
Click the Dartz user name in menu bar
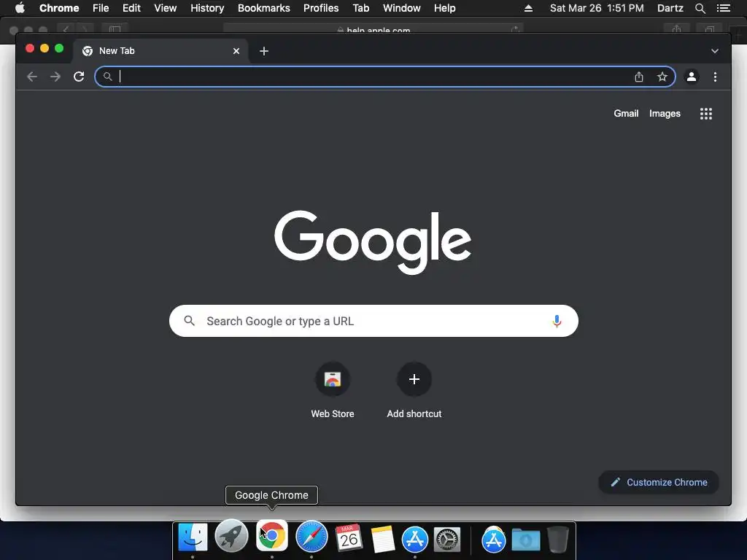click(x=670, y=8)
